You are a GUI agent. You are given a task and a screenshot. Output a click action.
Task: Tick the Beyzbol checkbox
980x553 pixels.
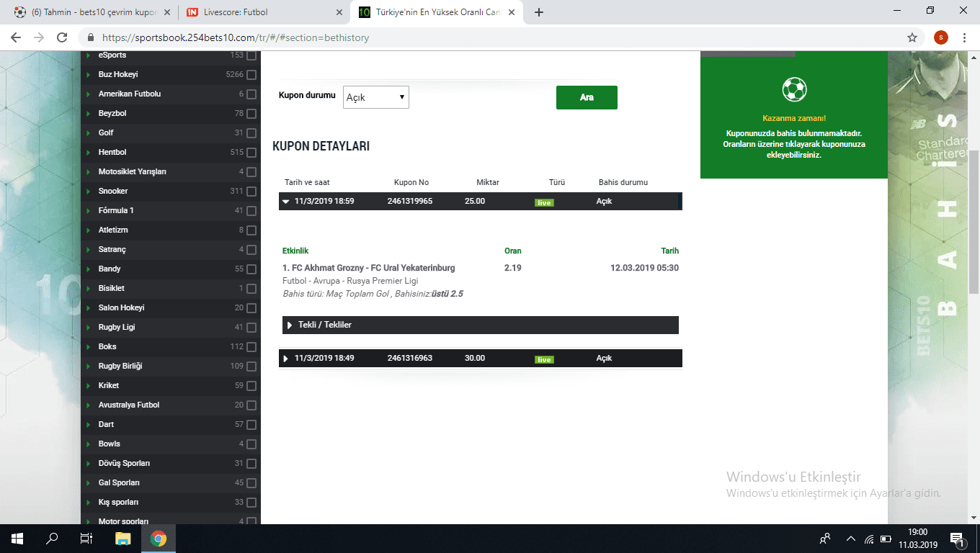(251, 114)
